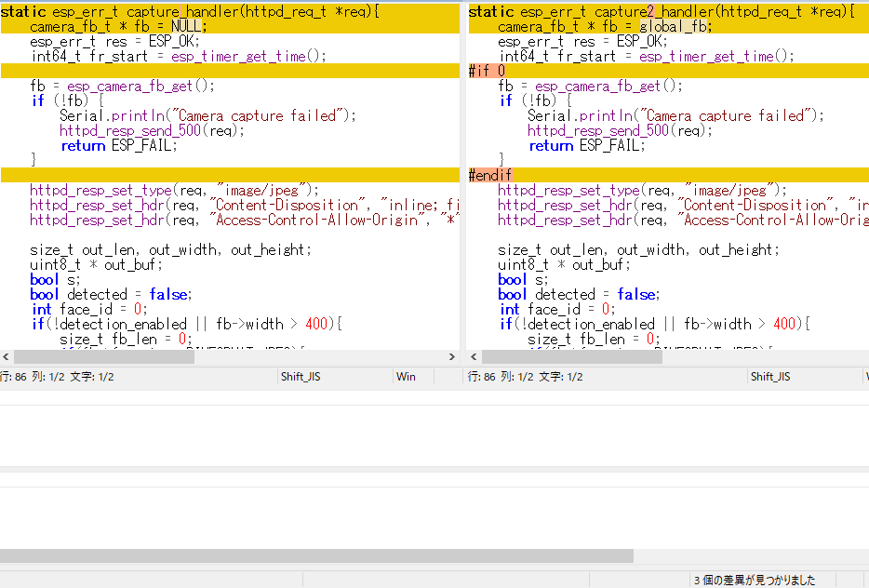
Task: Click left pane horizontal scrollbar thumb
Action: [104, 357]
